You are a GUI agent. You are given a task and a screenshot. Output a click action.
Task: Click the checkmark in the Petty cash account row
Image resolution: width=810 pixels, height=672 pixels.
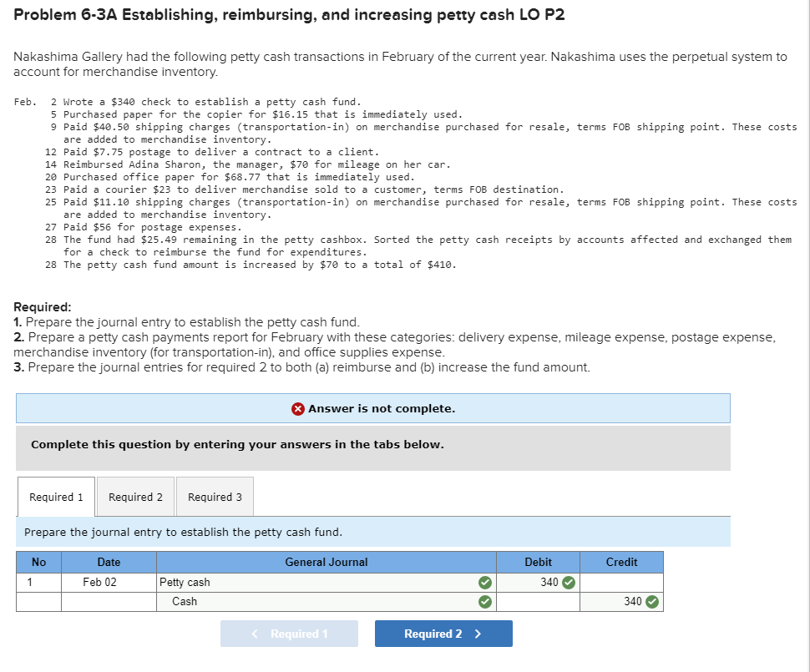(483, 582)
